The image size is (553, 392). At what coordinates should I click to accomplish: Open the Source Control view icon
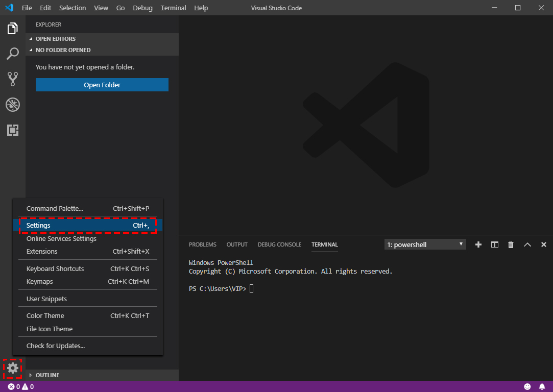pos(13,79)
